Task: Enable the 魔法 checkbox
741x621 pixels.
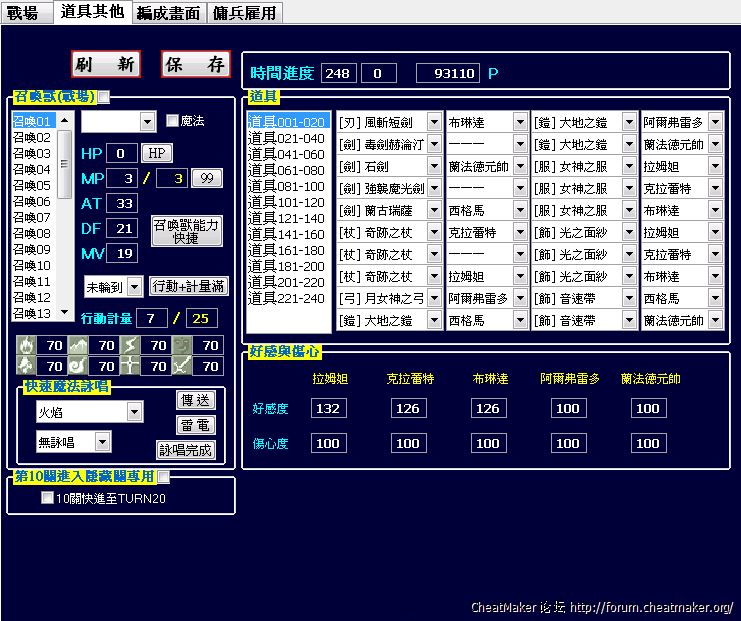Action: pyautogui.click(x=172, y=121)
